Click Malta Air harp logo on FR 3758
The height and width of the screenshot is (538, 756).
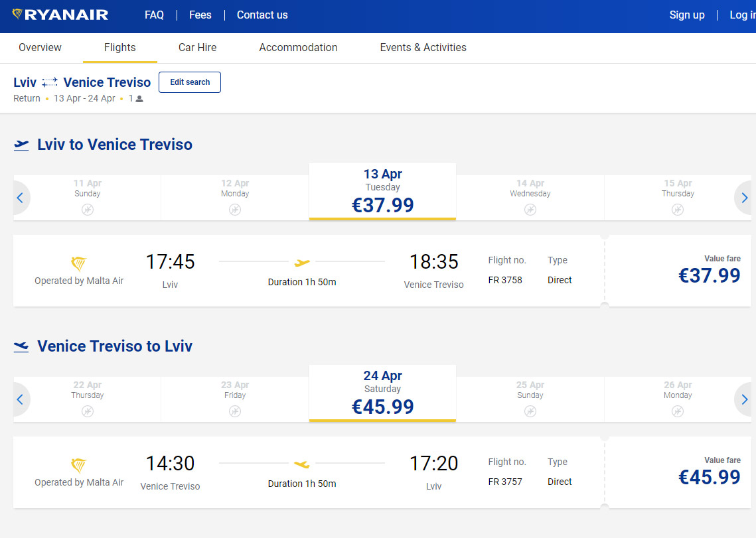pyautogui.click(x=78, y=264)
